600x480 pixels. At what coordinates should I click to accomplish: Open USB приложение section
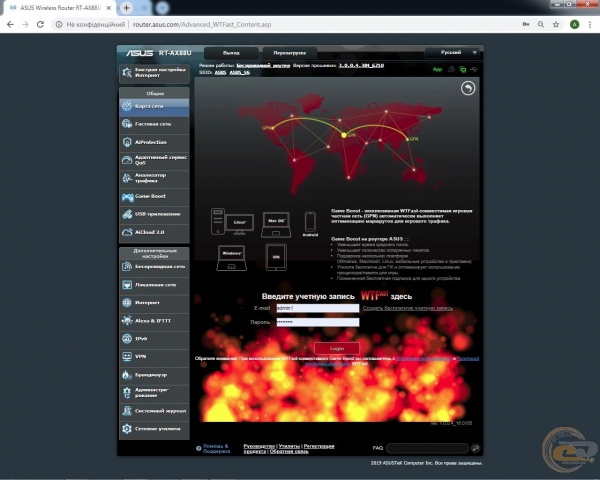[154, 214]
